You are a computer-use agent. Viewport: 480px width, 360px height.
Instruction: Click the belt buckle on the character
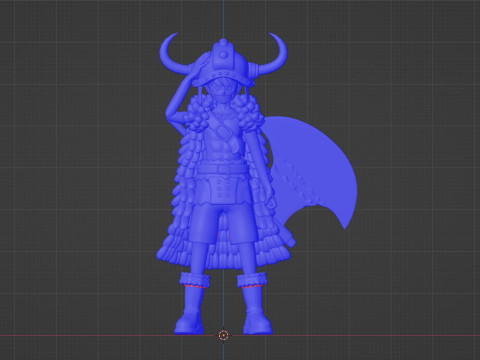[225, 170]
